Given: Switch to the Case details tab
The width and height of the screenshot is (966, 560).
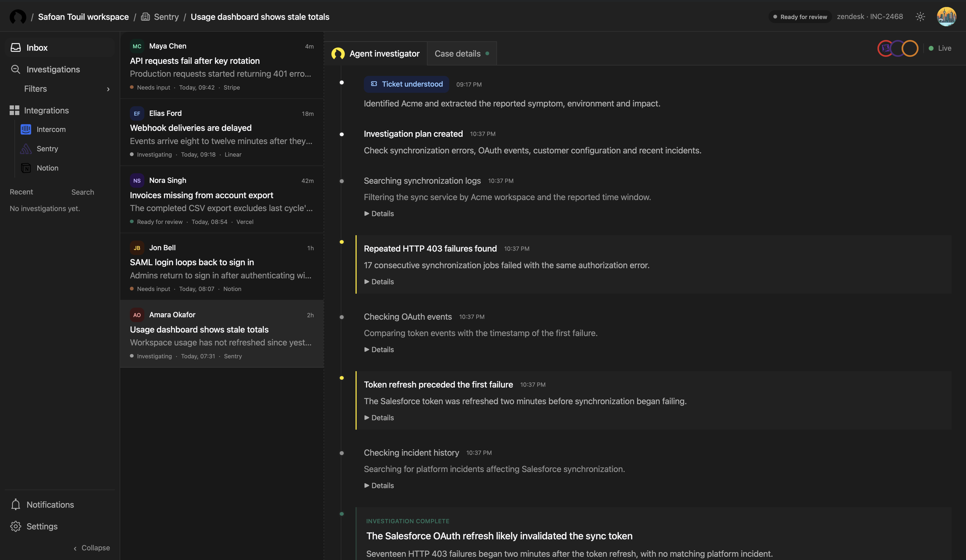Looking at the screenshot, I should [462, 54].
